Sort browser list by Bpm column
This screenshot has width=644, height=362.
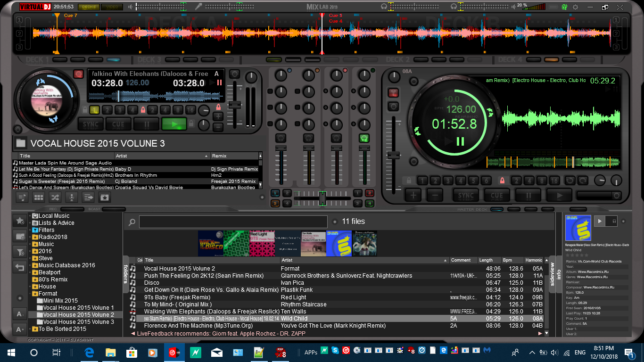coord(512,260)
